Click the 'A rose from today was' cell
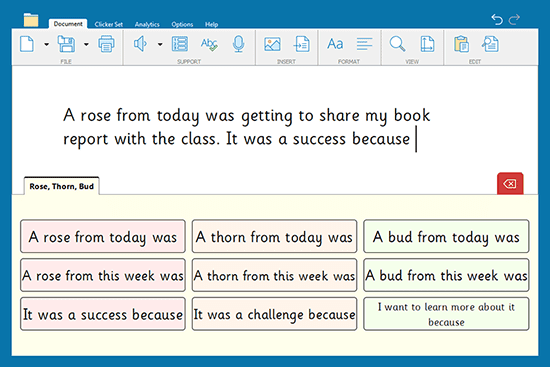Viewport: 550px width, 367px height. 103,236
